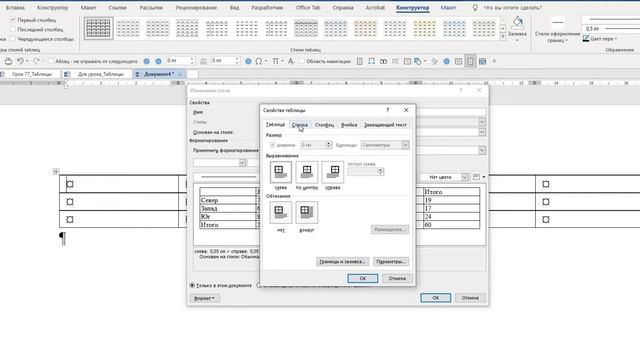The height and width of the screenshot is (360, 640).
Task: Click OK in Изменение стиля dialog
Action: [x=435, y=298]
